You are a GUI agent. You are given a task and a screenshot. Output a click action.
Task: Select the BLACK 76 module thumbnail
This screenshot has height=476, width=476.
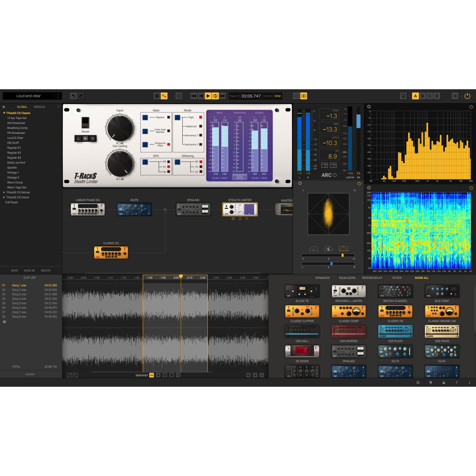click(x=302, y=292)
